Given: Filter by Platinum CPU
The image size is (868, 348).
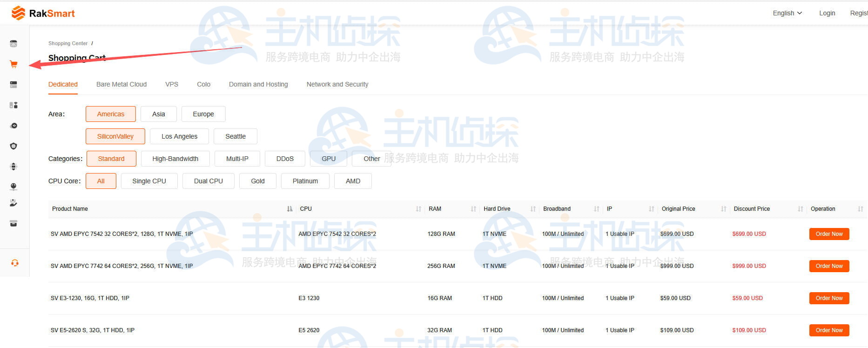Looking at the screenshot, I should pyautogui.click(x=305, y=181).
